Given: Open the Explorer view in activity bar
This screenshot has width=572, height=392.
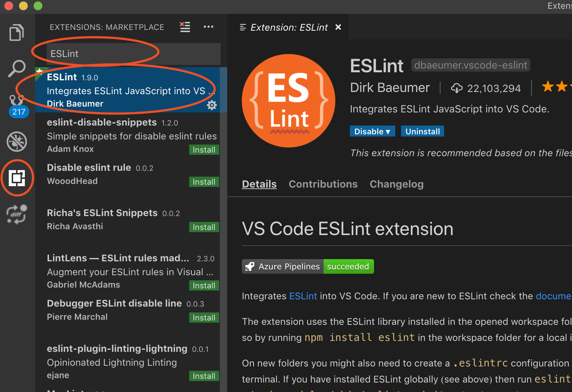Looking at the screenshot, I should point(17,32).
